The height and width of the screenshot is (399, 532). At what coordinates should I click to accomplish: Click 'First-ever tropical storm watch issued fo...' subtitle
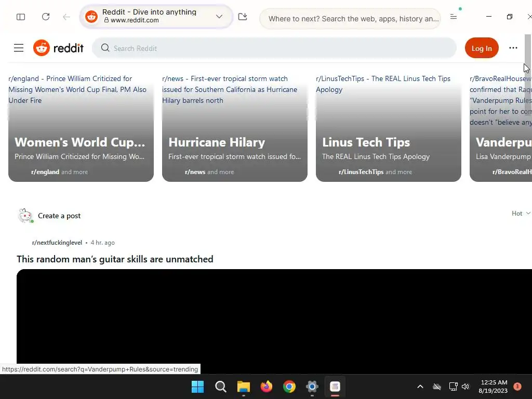tap(234, 157)
